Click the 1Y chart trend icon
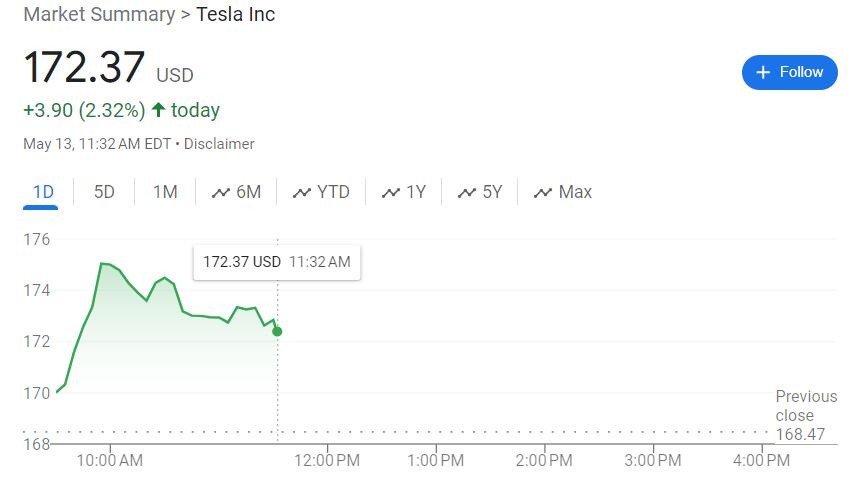The height and width of the screenshot is (487, 861). [x=391, y=192]
